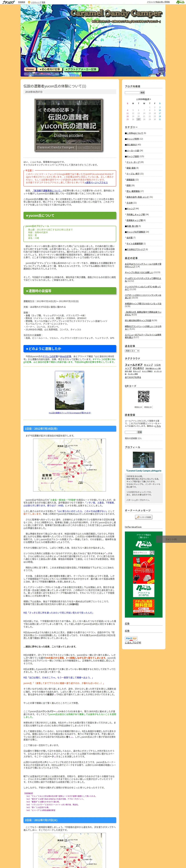
Task: Click the article title 伝説の遭難者yucon氏の体験について(1)
Action: [x=55, y=86]
